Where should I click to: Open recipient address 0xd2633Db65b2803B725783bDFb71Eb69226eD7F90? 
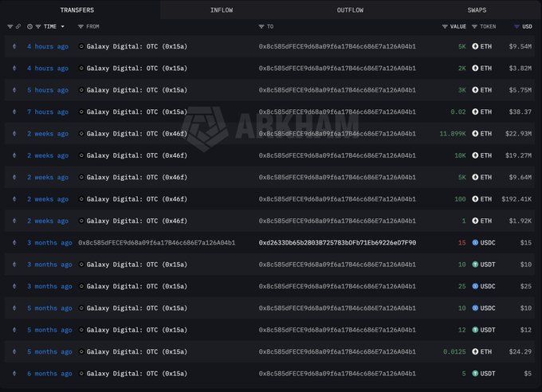click(337, 243)
